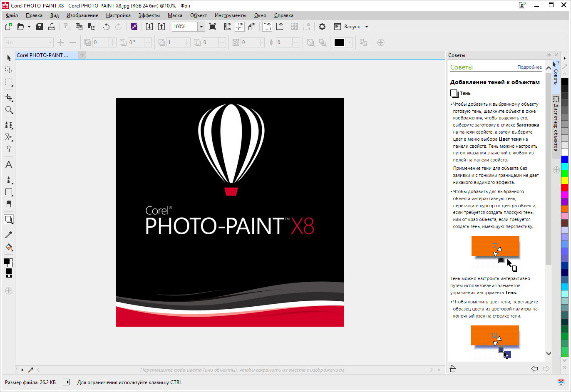Open the Эффекты menu
Screen dimensions: 571x392
click(149, 15)
